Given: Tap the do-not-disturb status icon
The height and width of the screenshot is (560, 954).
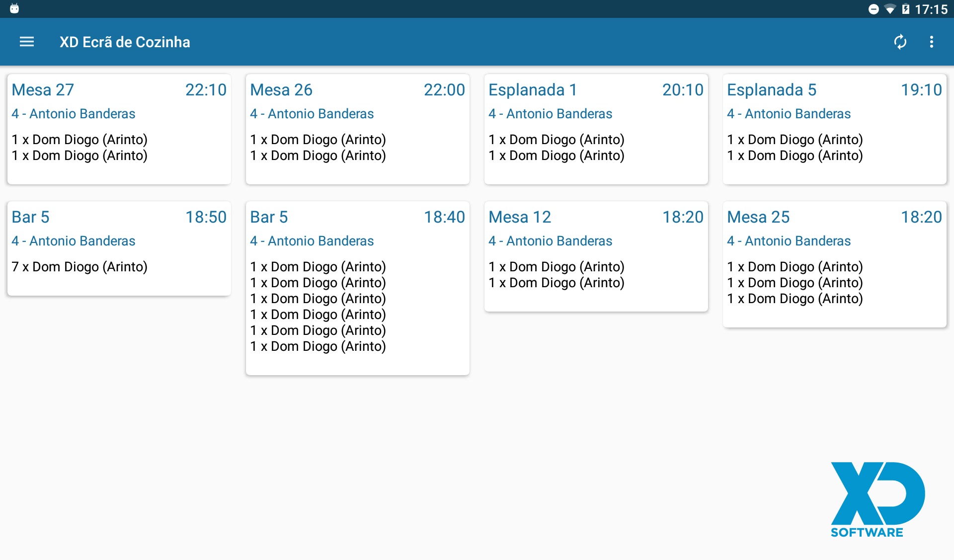Looking at the screenshot, I should pyautogui.click(x=874, y=9).
